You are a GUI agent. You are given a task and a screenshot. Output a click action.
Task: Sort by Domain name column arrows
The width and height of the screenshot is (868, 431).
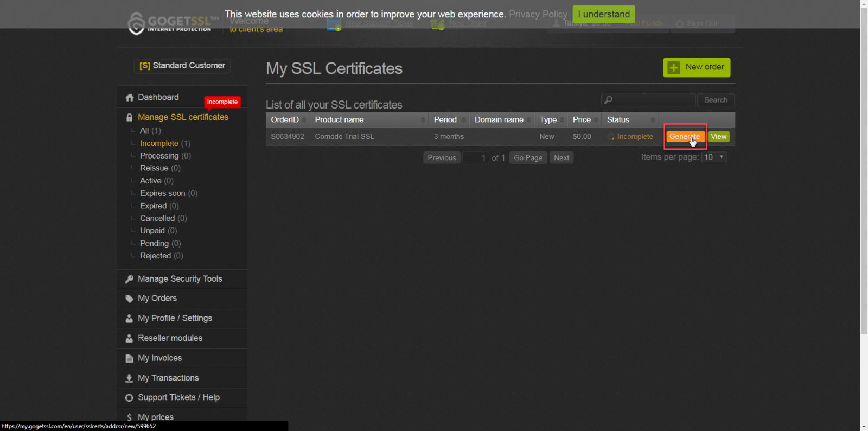529,120
